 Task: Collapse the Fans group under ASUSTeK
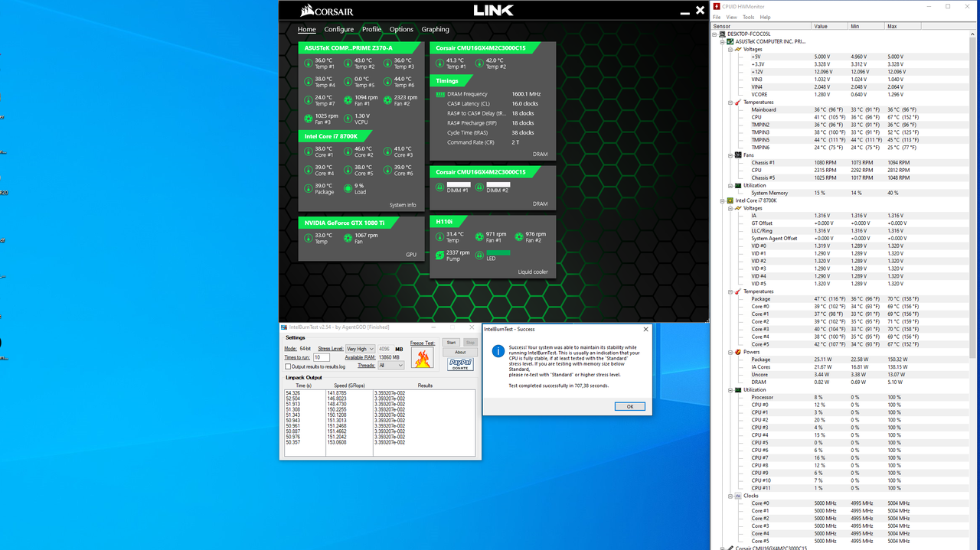[x=730, y=155]
